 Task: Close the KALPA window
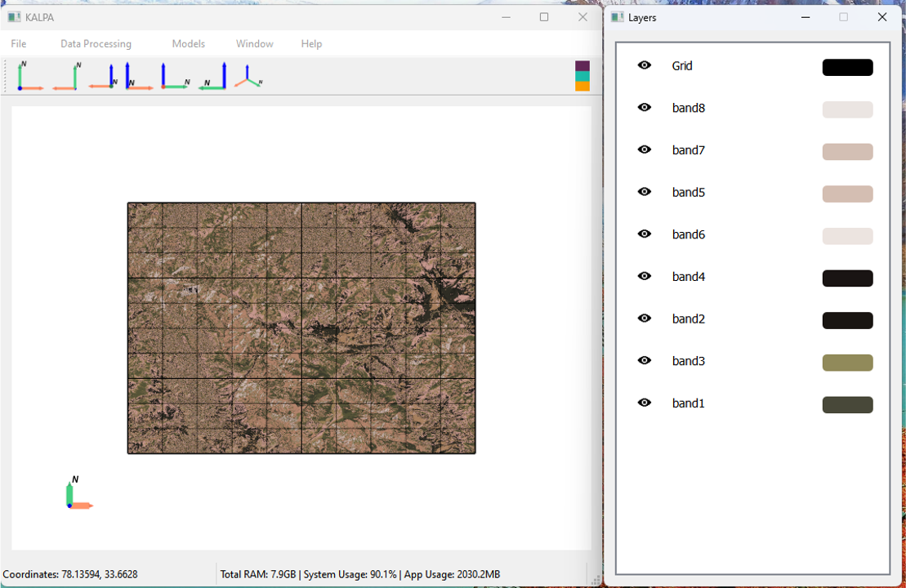[x=582, y=17]
